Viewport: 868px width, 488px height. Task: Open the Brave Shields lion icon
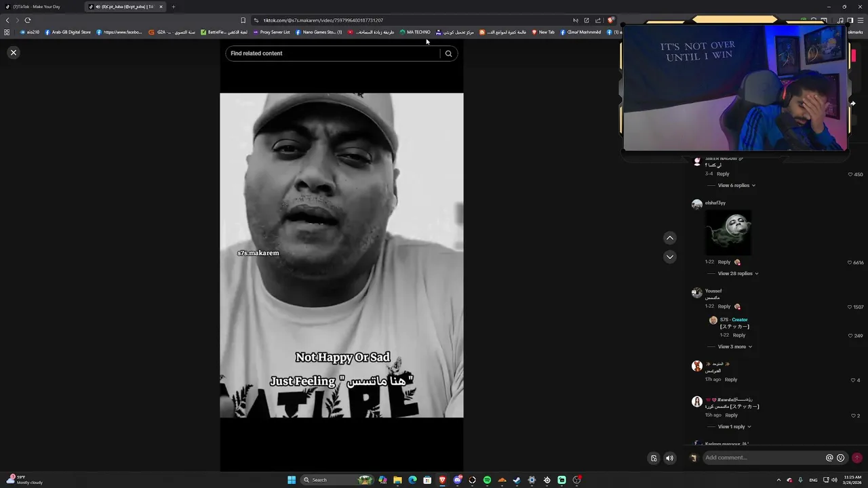tap(610, 20)
